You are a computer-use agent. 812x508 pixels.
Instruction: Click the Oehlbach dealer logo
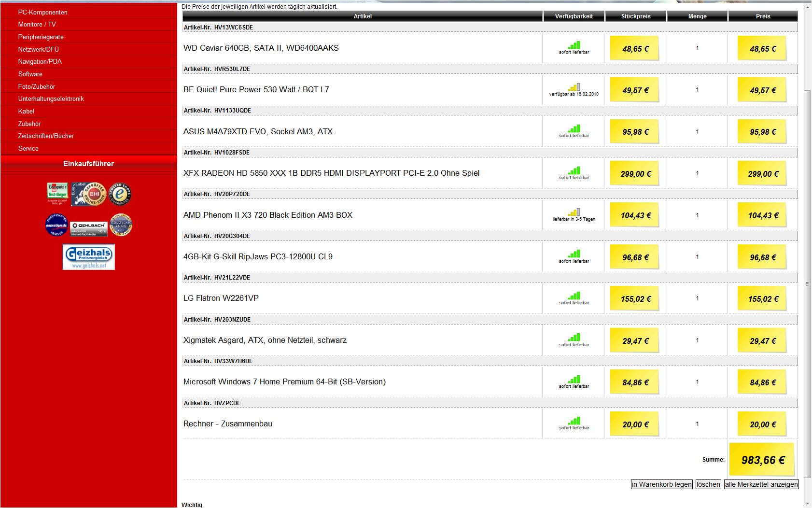88,228
